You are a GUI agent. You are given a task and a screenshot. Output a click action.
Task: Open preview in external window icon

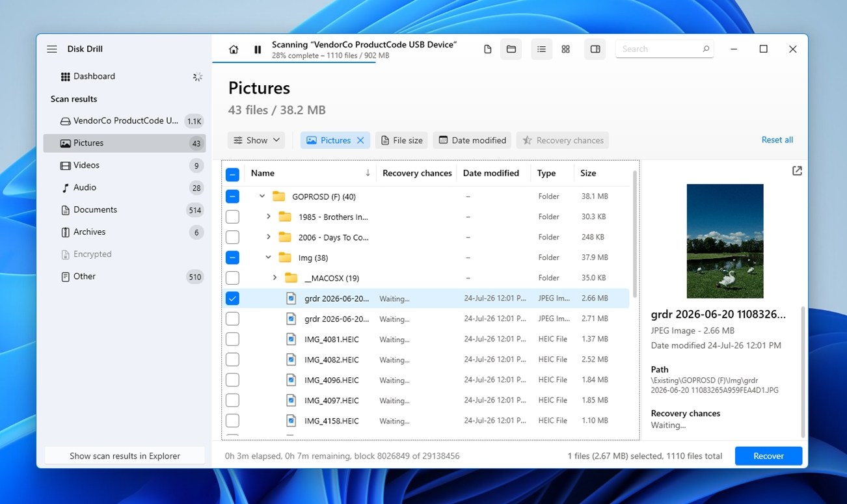tap(797, 171)
